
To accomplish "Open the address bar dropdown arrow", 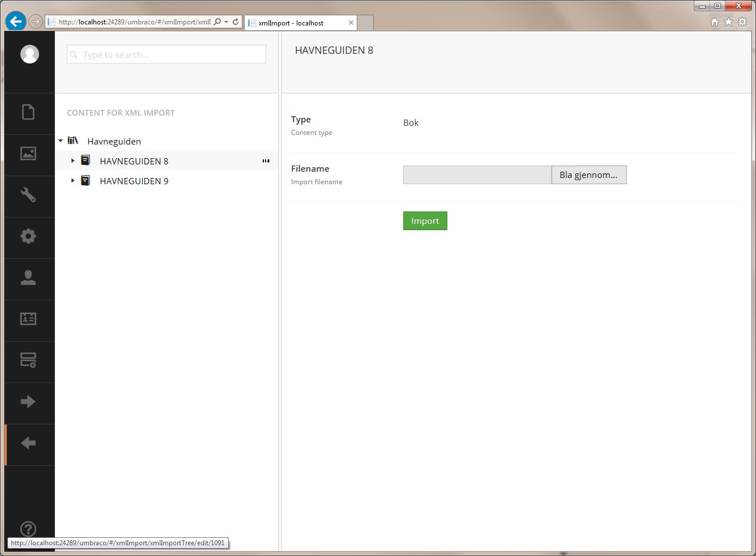I will click(x=227, y=22).
